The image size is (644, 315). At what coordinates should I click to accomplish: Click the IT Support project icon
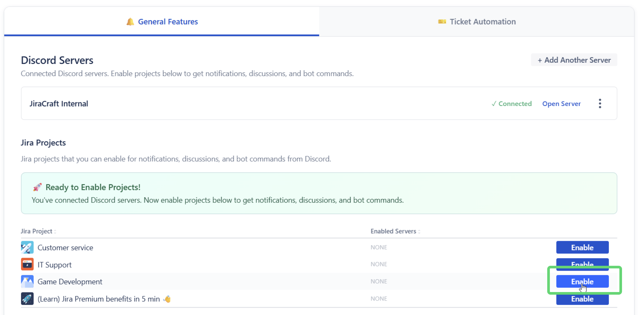tap(27, 264)
